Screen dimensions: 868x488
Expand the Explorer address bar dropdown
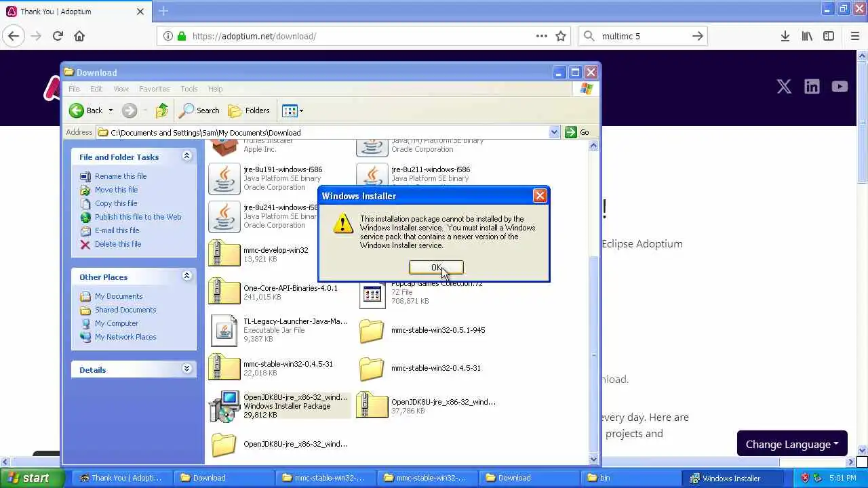(554, 132)
